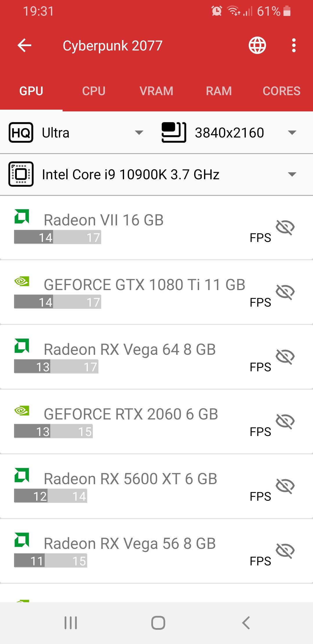
Task: Open the globe language icon
Action: [257, 46]
